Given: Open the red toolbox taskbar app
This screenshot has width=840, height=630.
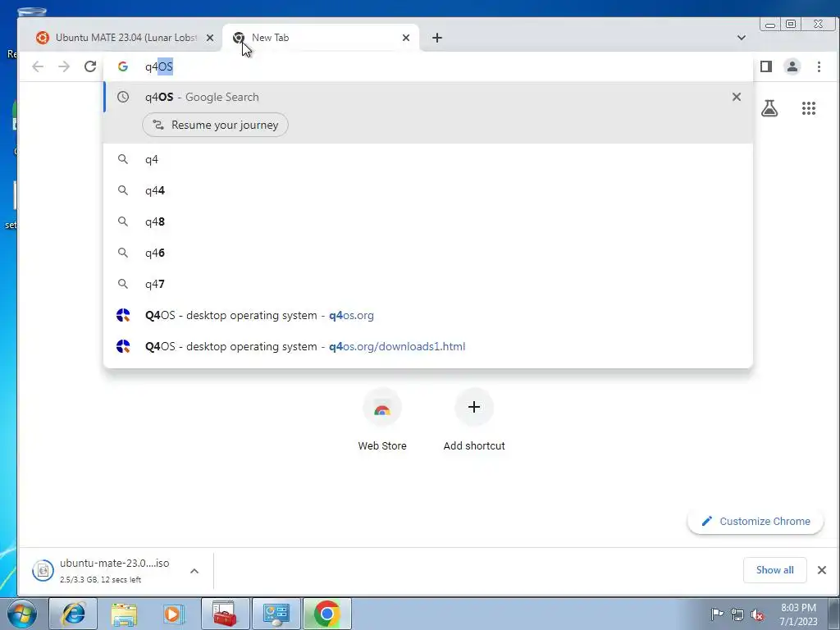Looking at the screenshot, I should coord(225,614).
